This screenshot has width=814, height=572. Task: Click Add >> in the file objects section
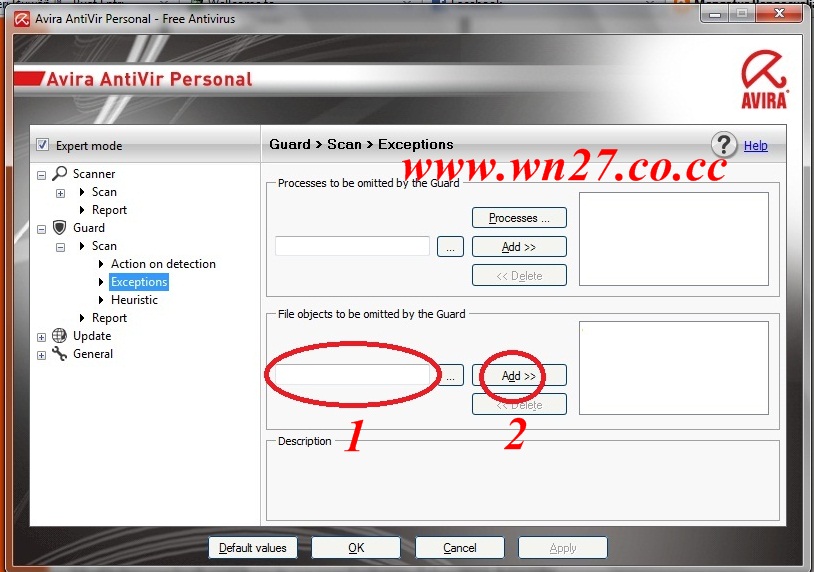tap(519, 375)
